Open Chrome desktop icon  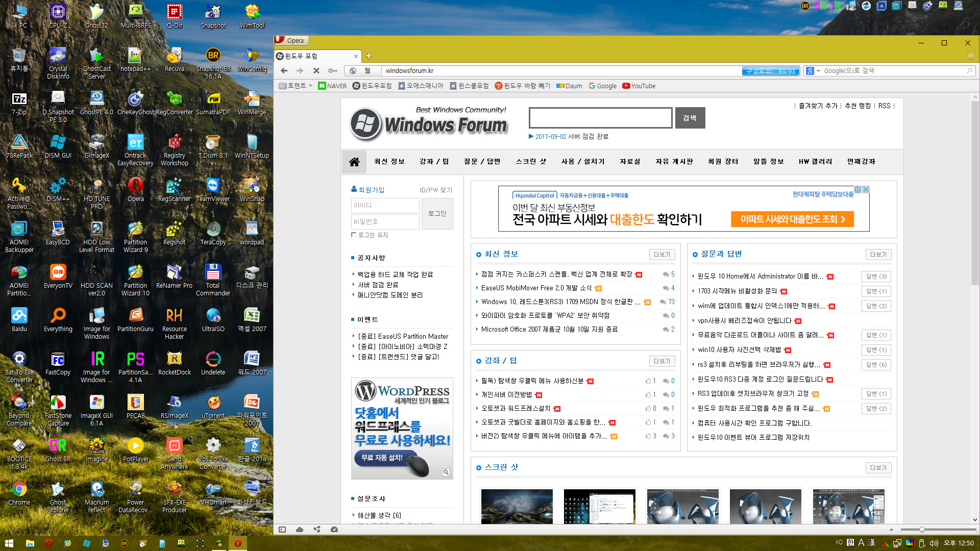click(x=19, y=493)
